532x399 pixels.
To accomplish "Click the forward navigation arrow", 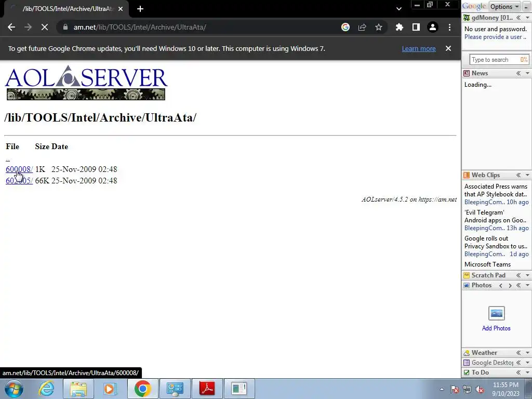I will (28, 27).
